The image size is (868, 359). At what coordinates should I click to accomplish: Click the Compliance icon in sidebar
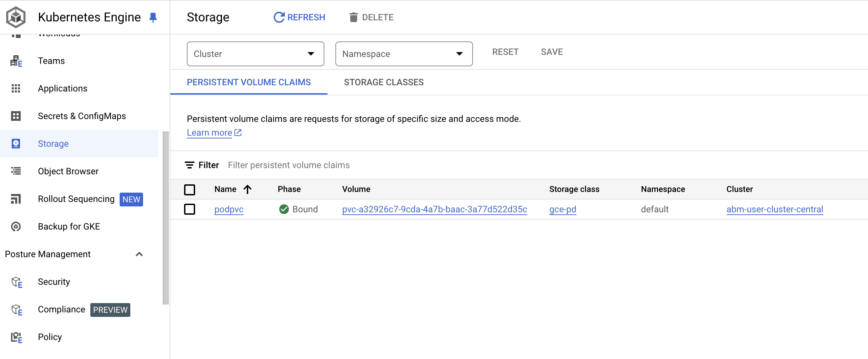pyautogui.click(x=17, y=310)
